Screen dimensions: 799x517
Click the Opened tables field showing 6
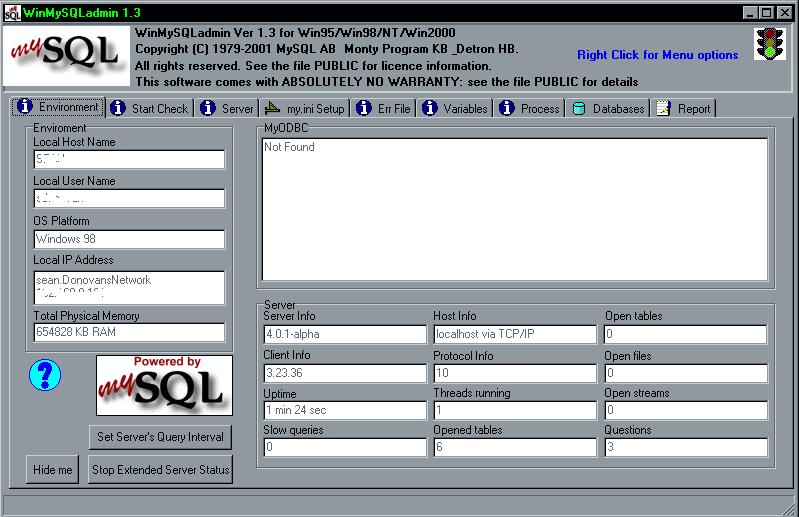515,447
